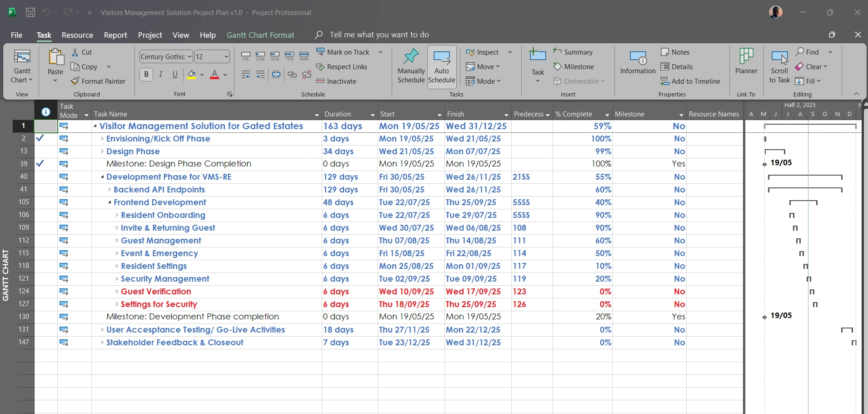The width and height of the screenshot is (868, 414).
Task: Click the 50% complete icon
Action: click(x=275, y=56)
